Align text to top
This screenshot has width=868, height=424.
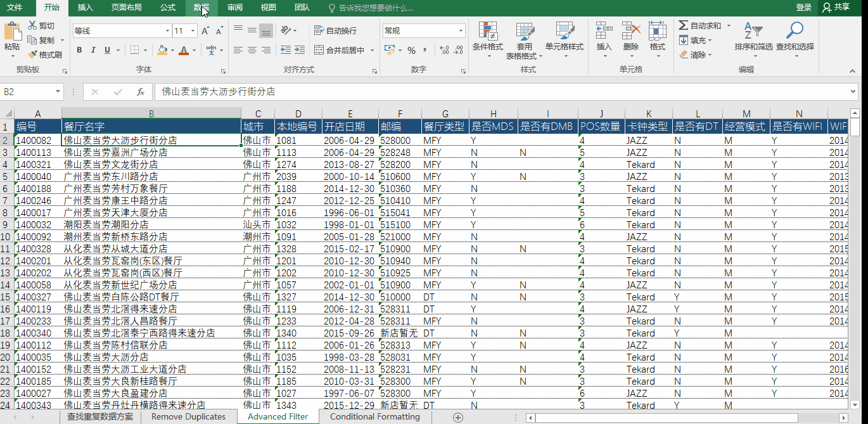[238, 30]
